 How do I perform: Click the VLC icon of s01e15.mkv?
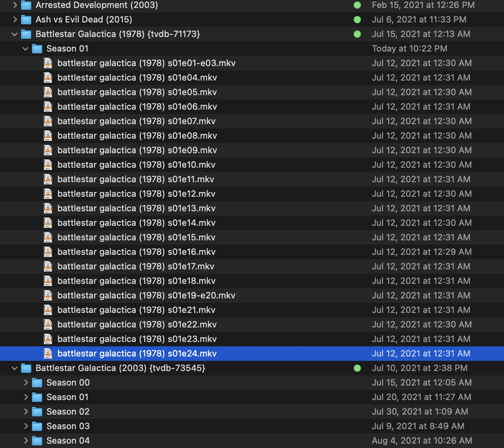48,237
